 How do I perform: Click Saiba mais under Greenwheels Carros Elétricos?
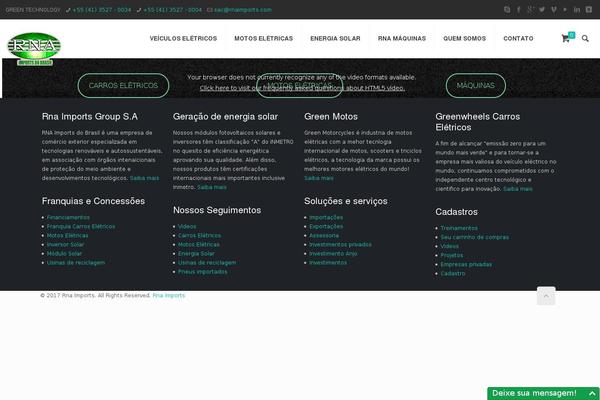click(517, 189)
